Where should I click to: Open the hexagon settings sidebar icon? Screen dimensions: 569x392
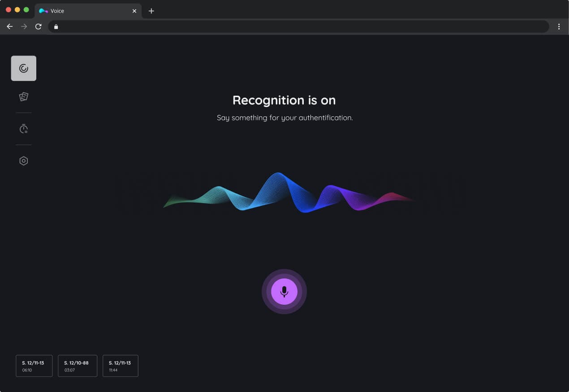[x=24, y=161]
